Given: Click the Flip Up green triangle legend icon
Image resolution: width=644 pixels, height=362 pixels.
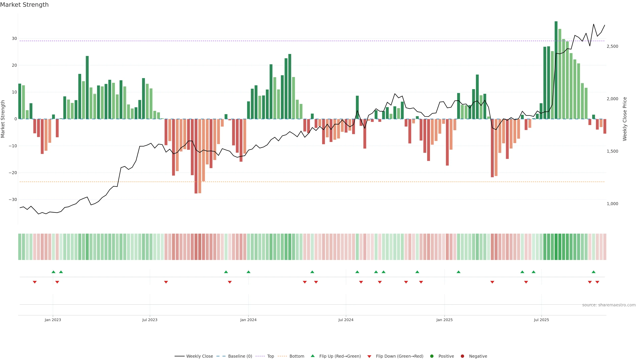Looking at the screenshot, I should coord(312,356).
